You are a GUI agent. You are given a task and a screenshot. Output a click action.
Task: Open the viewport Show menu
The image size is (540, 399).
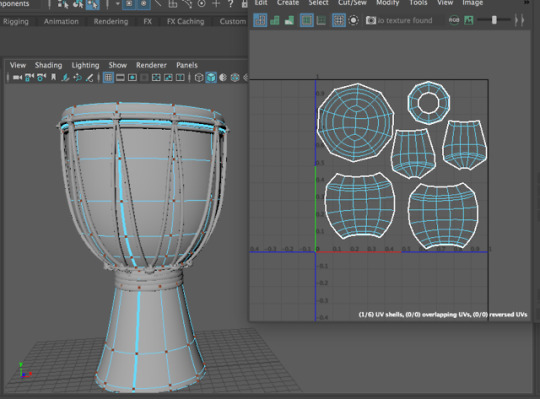[x=117, y=65]
